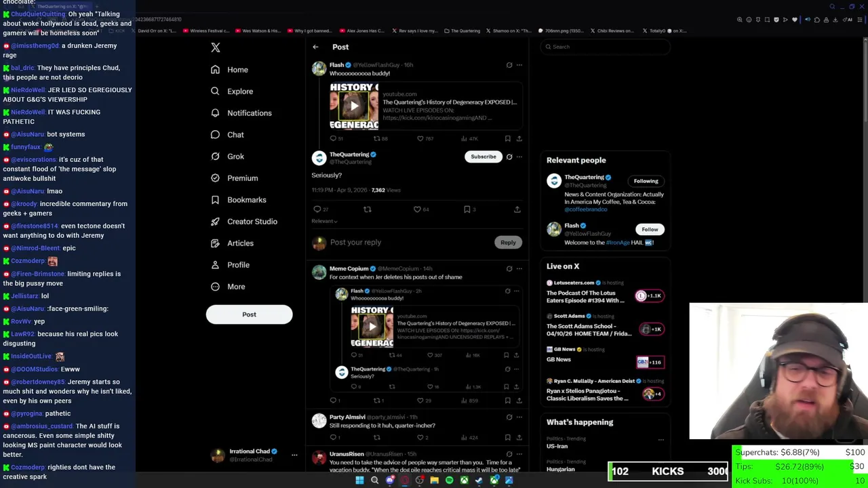Expand the Relevant replies sort dropdown
868x488 pixels.
pyautogui.click(x=324, y=221)
